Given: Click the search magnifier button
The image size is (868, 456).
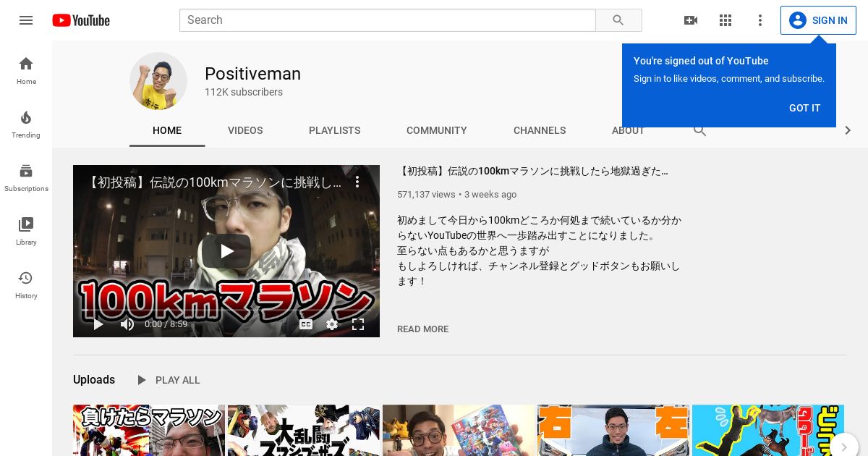Looking at the screenshot, I should point(618,20).
